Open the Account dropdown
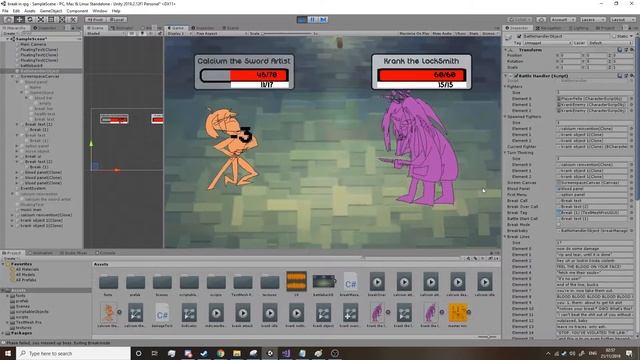The width and height of the screenshot is (640, 360). point(562,20)
